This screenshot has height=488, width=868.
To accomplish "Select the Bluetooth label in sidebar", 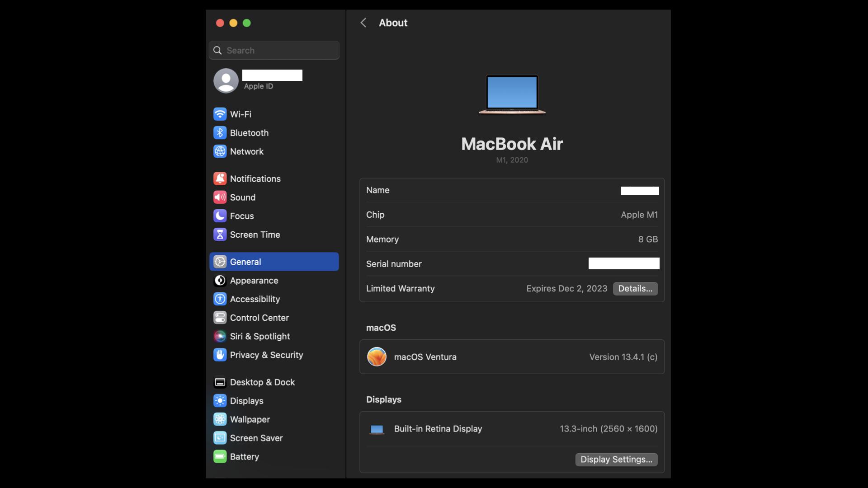I will click(x=249, y=133).
